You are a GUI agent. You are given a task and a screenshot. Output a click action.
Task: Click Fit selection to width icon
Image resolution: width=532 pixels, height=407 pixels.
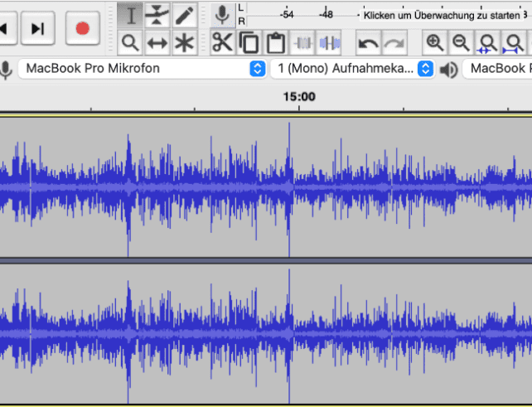(487, 43)
